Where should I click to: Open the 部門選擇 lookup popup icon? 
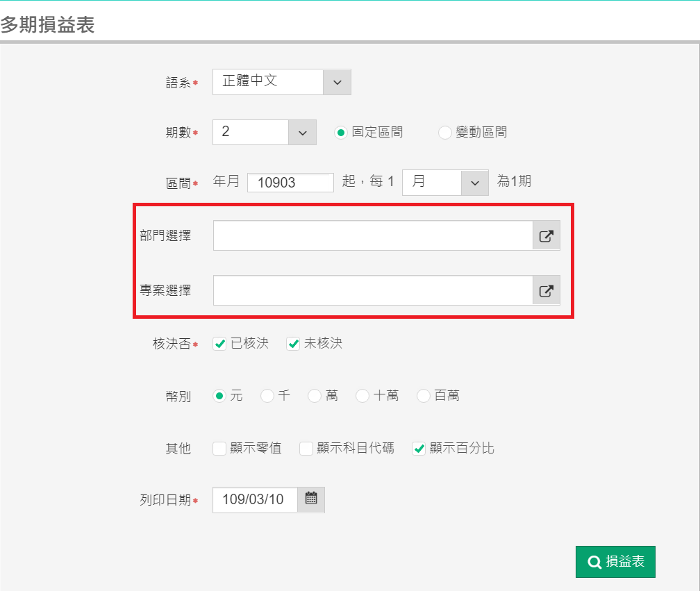point(547,235)
